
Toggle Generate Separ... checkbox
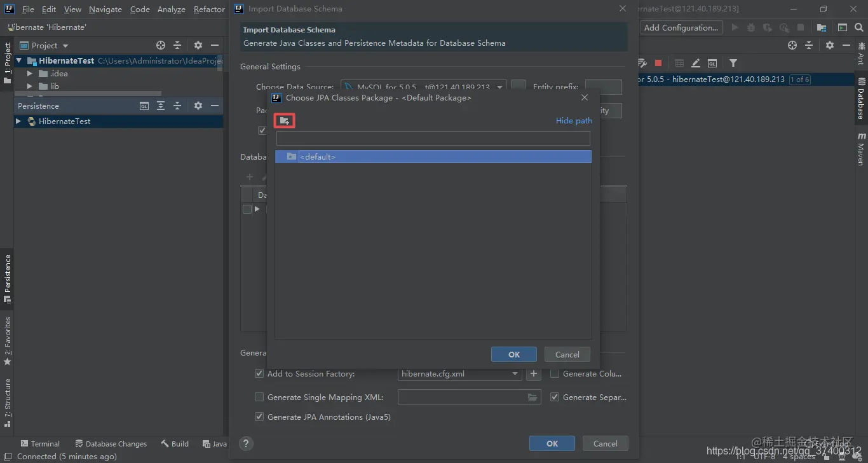click(555, 397)
